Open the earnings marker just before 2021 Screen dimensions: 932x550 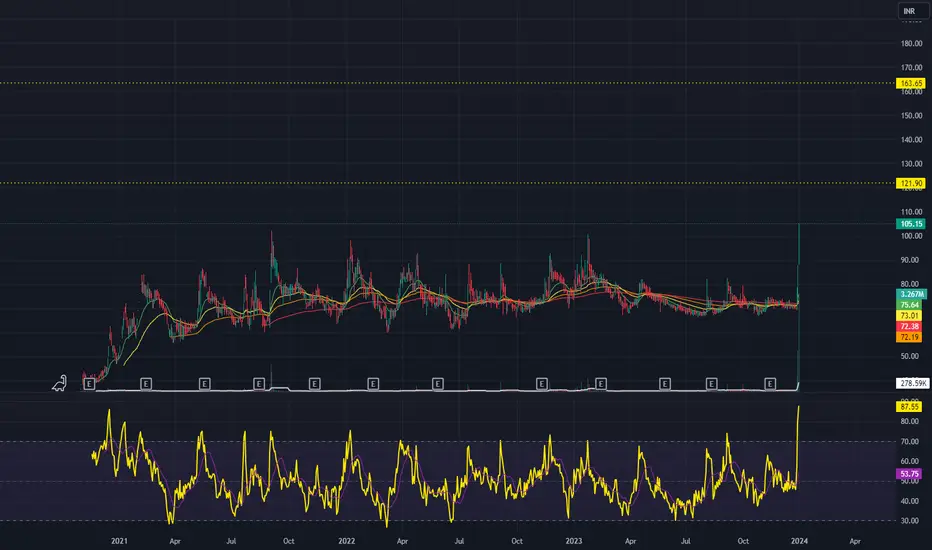[x=89, y=384]
